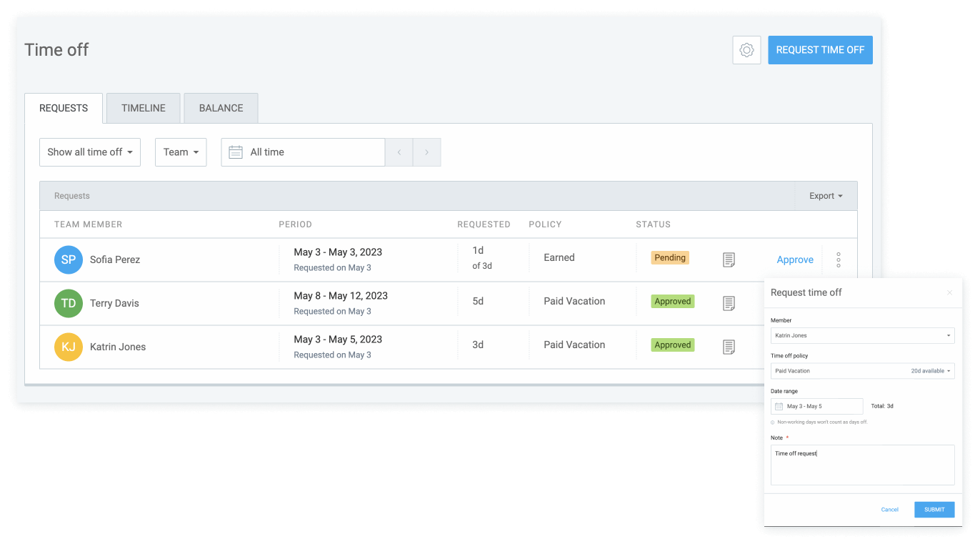
Task: Click the next period arrow
Action: [426, 152]
